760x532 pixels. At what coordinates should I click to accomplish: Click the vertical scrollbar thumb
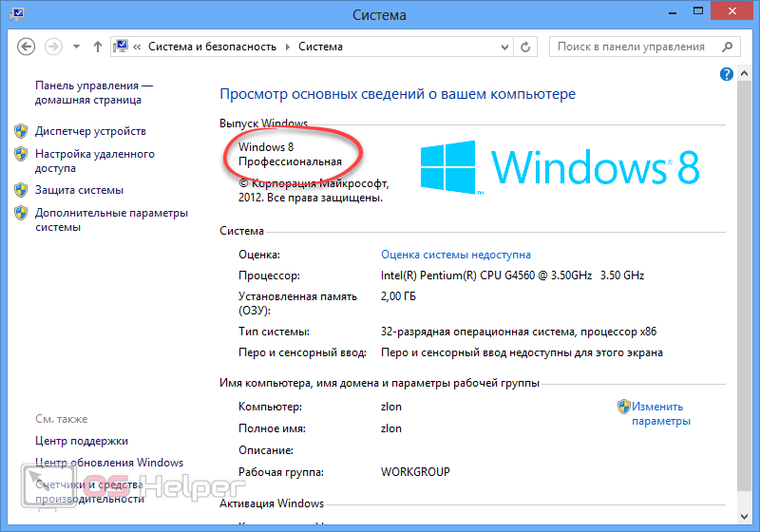click(745, 286)
